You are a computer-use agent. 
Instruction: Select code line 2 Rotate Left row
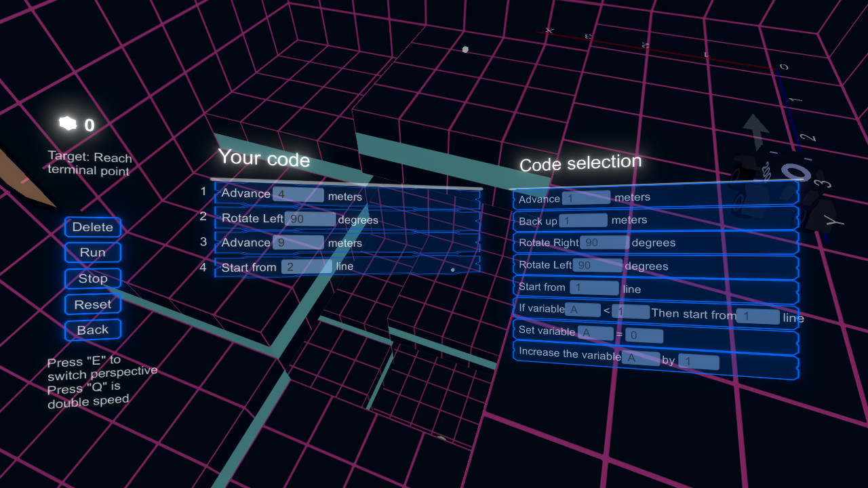tap(348, 219)
